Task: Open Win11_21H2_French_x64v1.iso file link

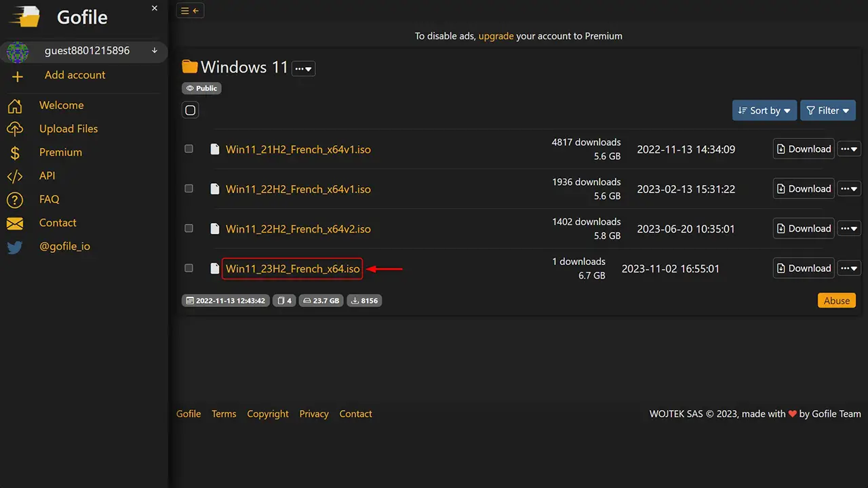Action: (x=298, y=149)
